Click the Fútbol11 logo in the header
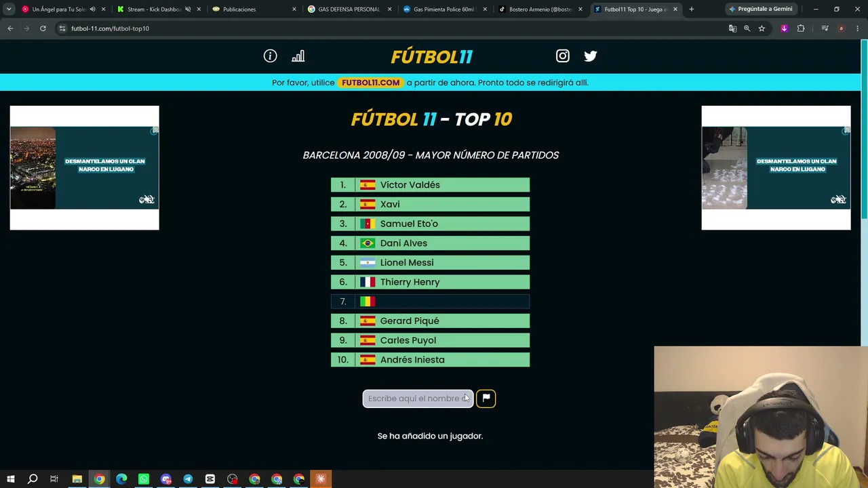Image resolution: width=868 pixels, height=488 pixels. tap(431, 57)
